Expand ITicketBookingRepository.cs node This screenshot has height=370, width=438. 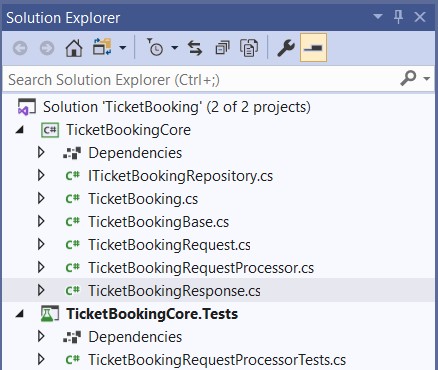point(41,176)
